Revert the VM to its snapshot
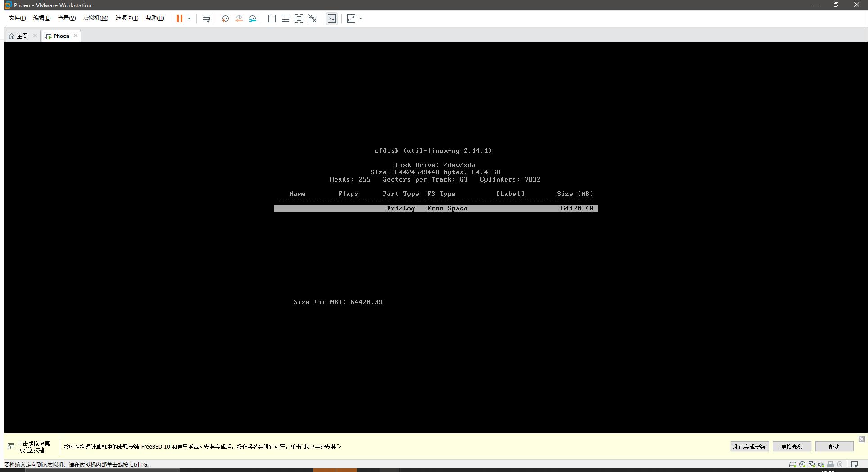Screen dimensions: 868x472 239,18
